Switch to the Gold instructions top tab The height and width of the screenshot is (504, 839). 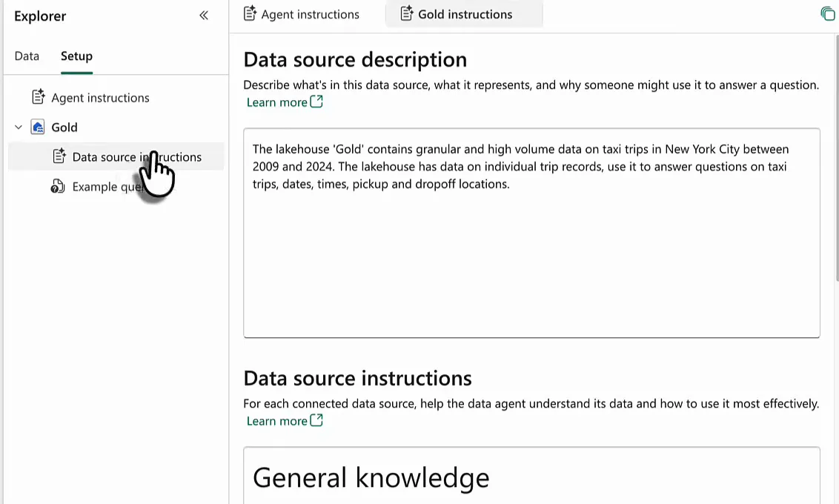465,14
